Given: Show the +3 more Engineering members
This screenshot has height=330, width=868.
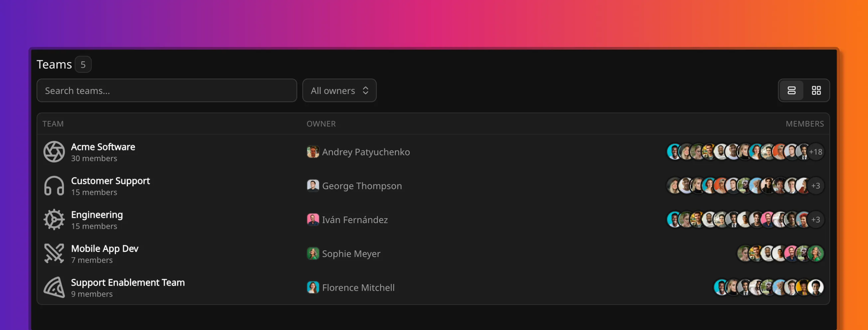Looking at the screenshot, I should pyautogui.click(x=815, y=220).
